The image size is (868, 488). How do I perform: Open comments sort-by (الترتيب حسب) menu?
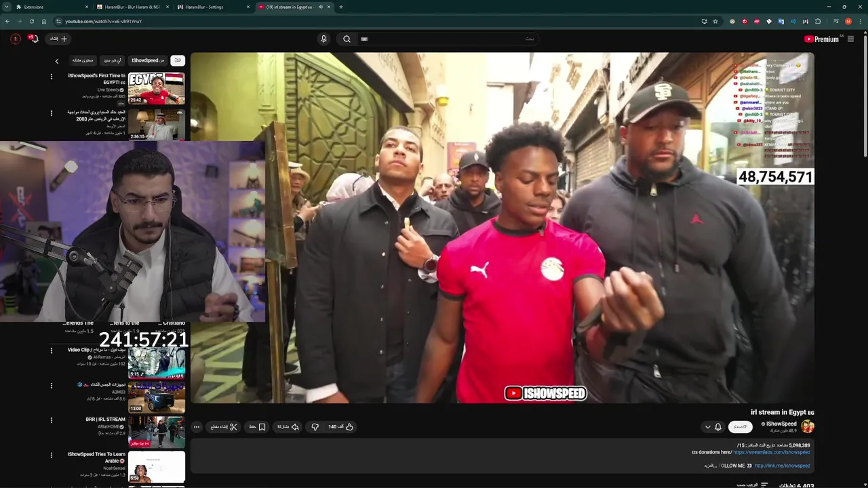pos(753,485)
